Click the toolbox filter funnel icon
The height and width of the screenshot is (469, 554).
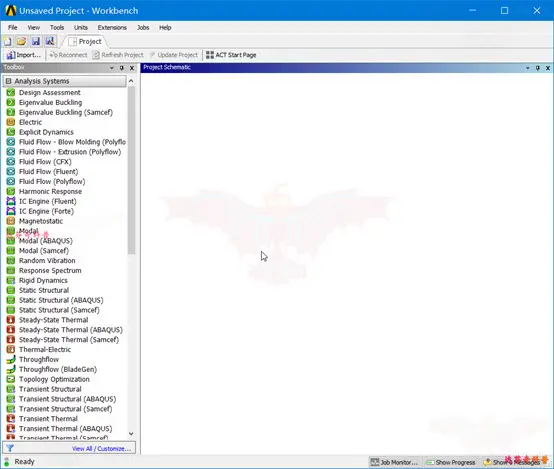point(10,449)
